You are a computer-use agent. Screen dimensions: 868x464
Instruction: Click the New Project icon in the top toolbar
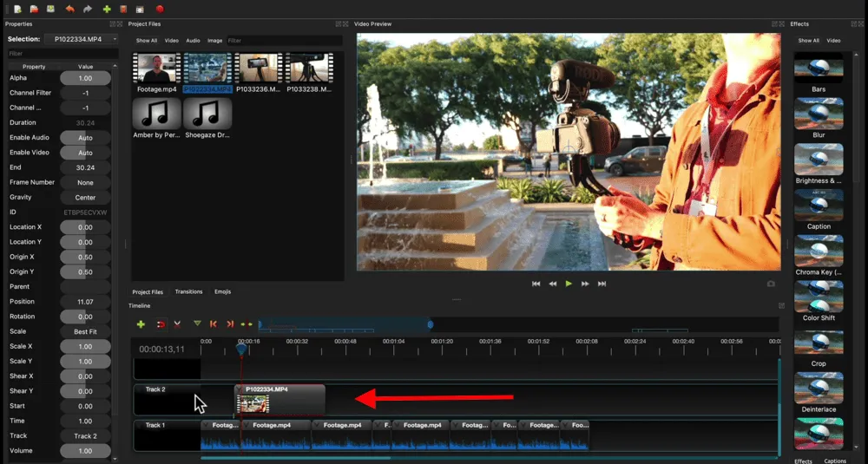pyautogui.click(x=17, y=9)
